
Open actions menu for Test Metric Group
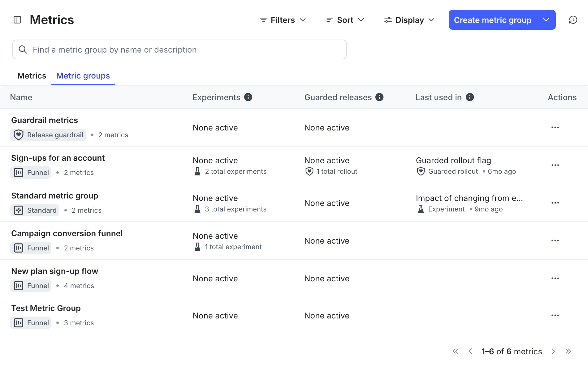coord(555,316)
